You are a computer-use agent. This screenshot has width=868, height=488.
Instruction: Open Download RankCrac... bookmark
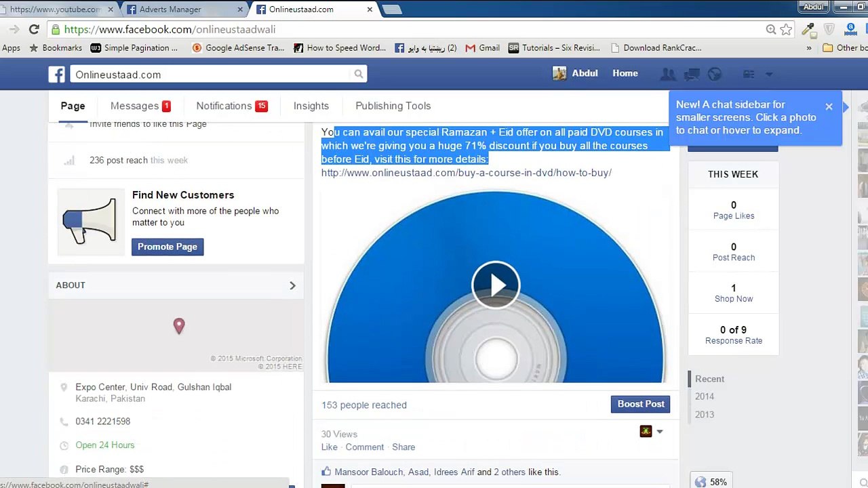656,48
